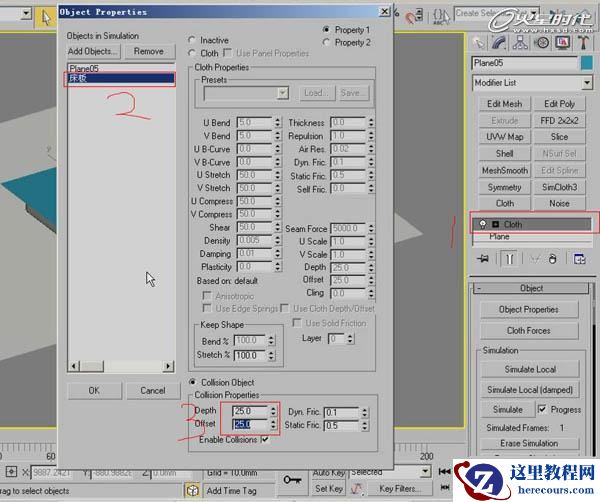Toggle the Cloth modifier lightbulb icon
Viewport: 600px width, 502px height.
[x=481, y=224]
